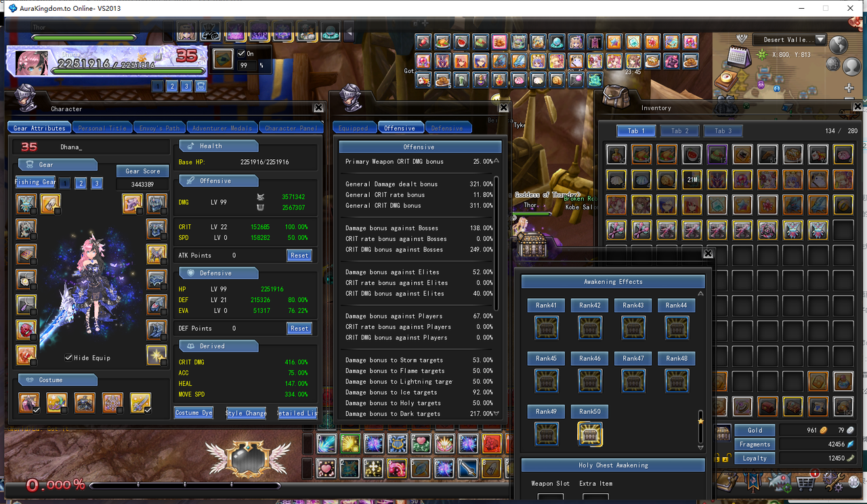Select the Rank46 chest icon
The image size is (867, 504).
pos(590,381)
